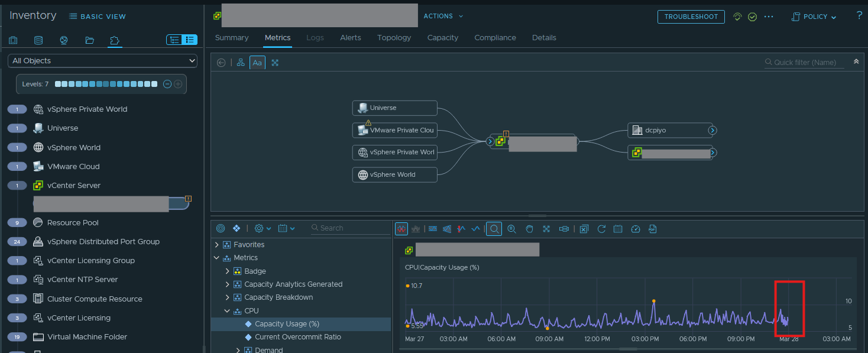This screenshot has height=353, width=868.
Task: Switch to the Summary tab
Action: click(x=232, y=37)
